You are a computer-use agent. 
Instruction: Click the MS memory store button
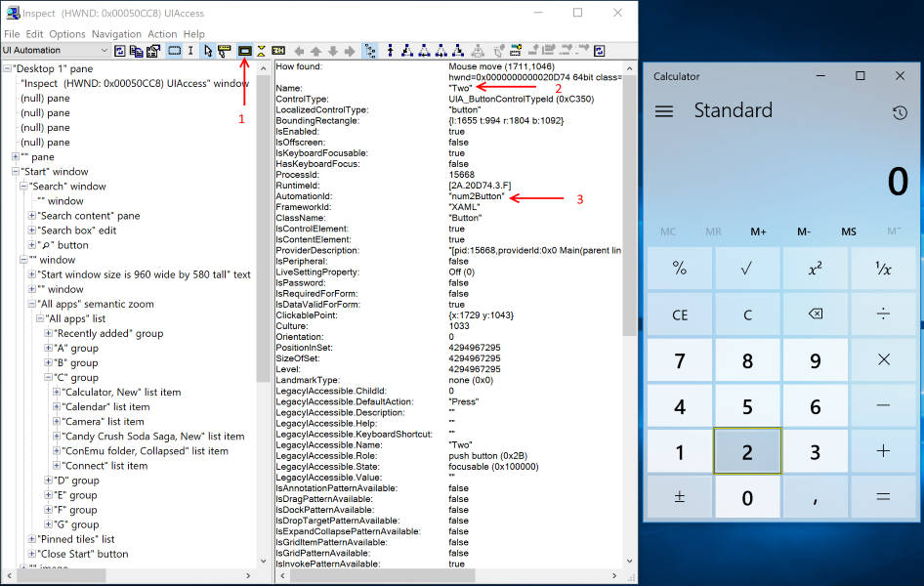pos(849,231)
